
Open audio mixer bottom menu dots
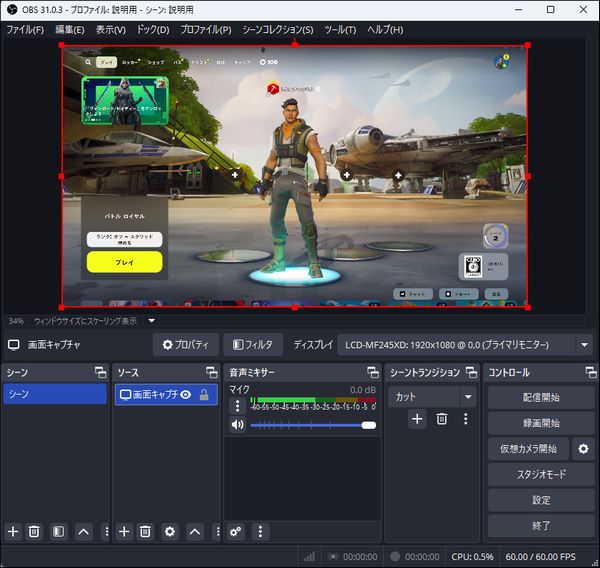pos(260,532)
